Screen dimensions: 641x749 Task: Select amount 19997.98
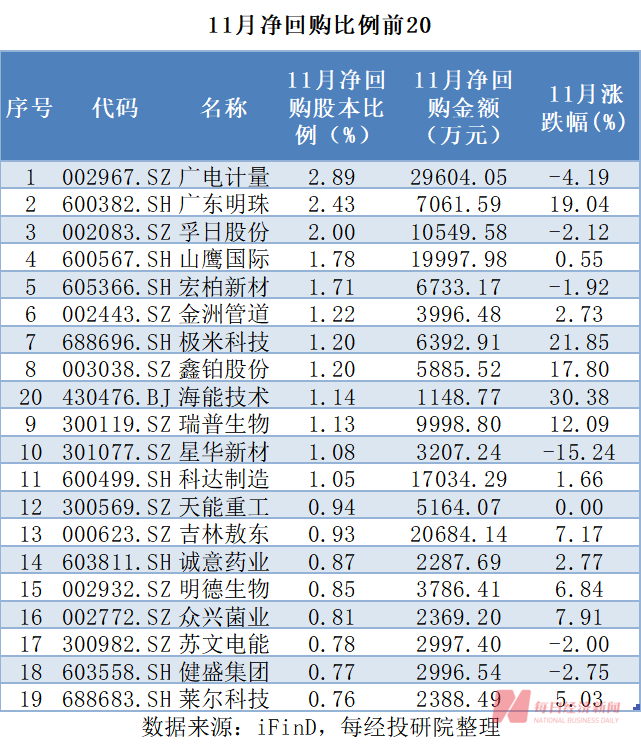point(458,259)
